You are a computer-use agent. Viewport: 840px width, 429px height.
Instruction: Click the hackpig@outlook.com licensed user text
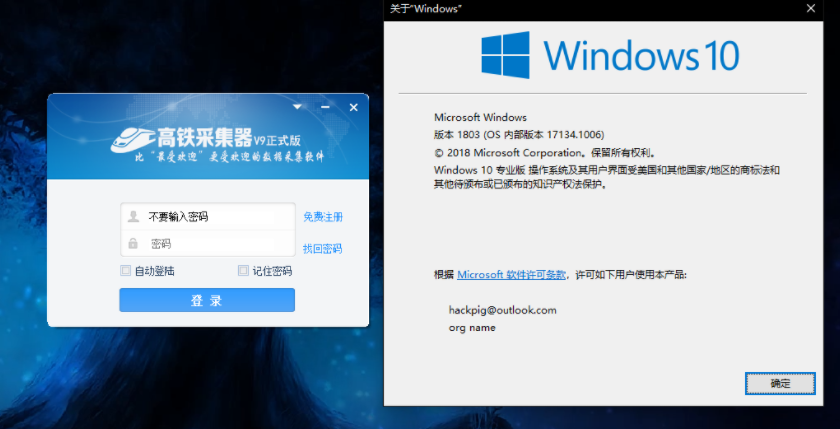point(503,310)
